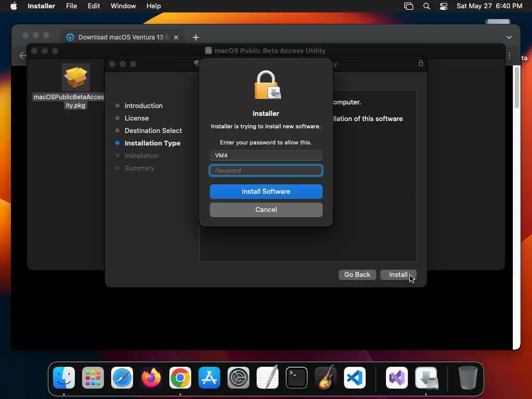This screenshot has width=532, height=399.
Task: Open Safari from the Dock
Action: click(122, 378)
